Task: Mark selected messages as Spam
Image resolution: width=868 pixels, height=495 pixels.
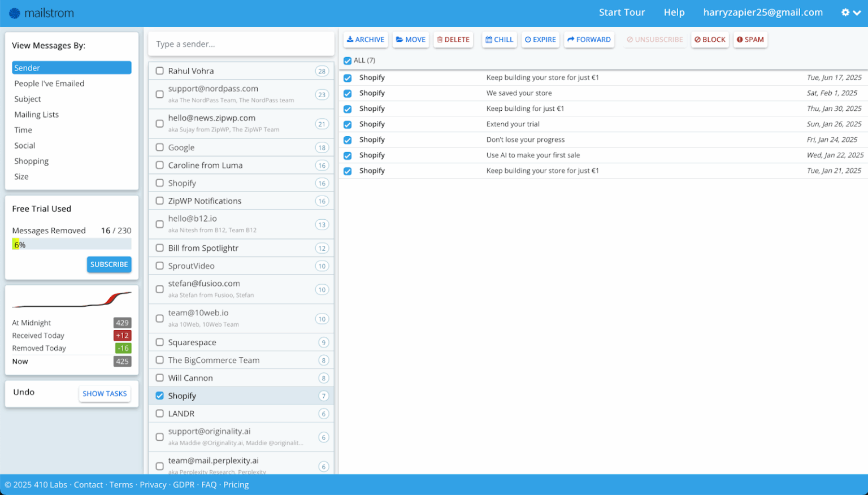Action: coord(750,40)
